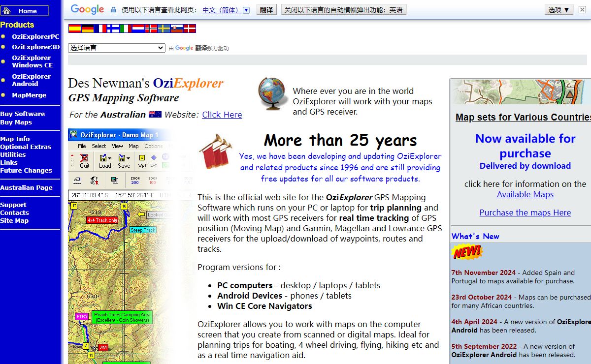Open OziExplorer3D product page
Viewport: 591px width, 364px height.
point(35,47)
